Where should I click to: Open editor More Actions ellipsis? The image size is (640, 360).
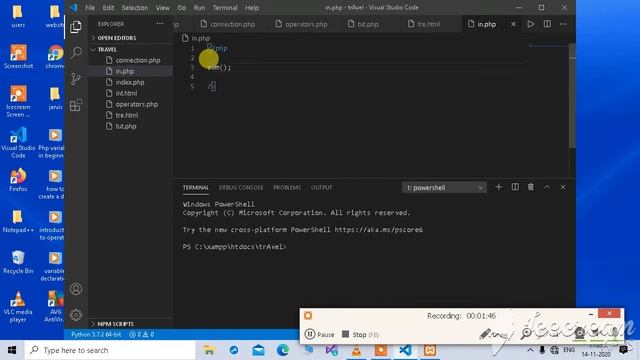tap(563, 24)
